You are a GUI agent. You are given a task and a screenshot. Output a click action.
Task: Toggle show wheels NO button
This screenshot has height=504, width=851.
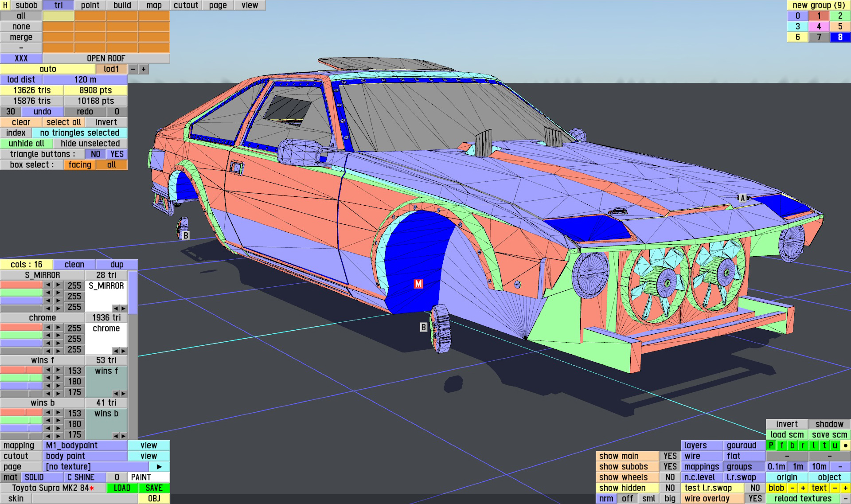coord(670,477)
